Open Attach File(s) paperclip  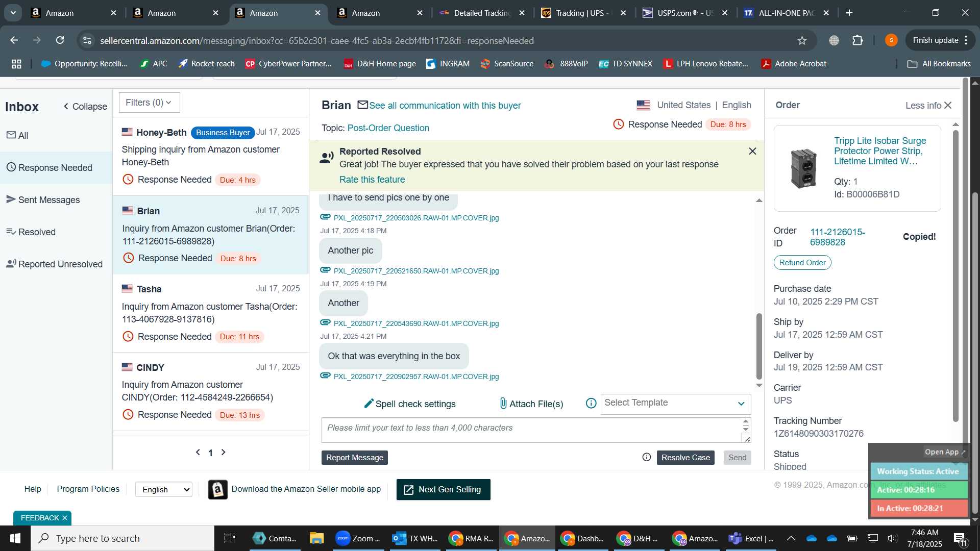[x=531, y=404]
